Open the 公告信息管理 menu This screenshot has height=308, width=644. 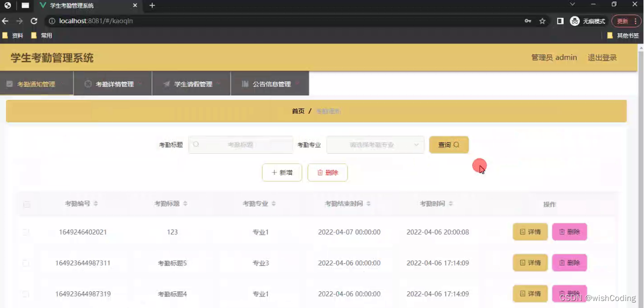tap(269, 84)
